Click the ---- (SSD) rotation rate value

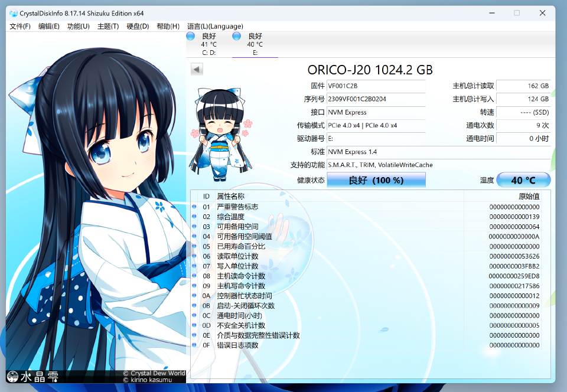(x=523, y=112)
